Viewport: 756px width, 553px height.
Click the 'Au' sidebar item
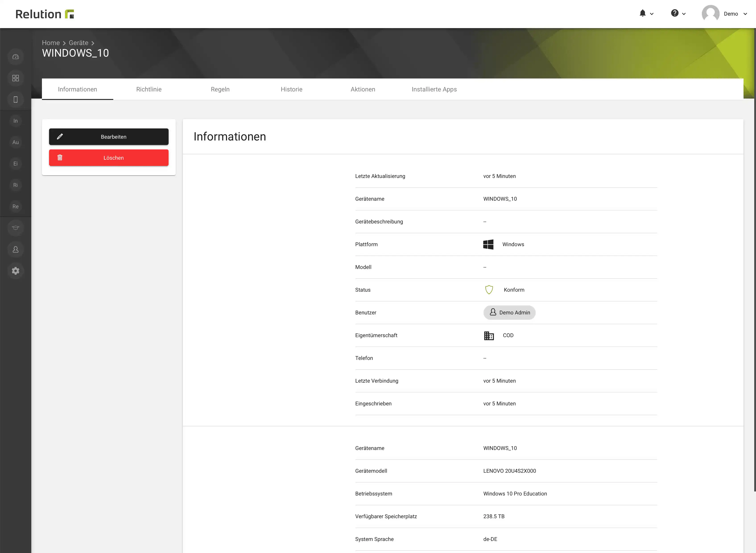tap(15, 142)
